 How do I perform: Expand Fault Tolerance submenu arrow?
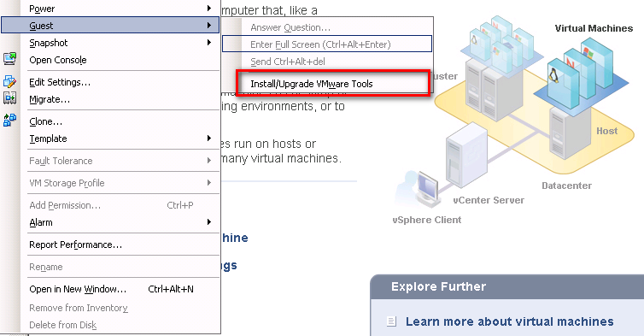(x=209, y=161)
